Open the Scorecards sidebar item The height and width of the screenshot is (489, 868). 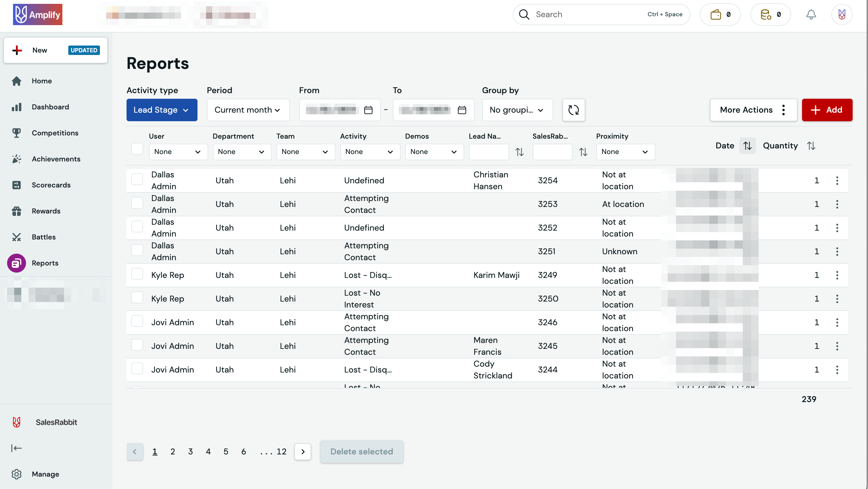click(x=51, y=185)
